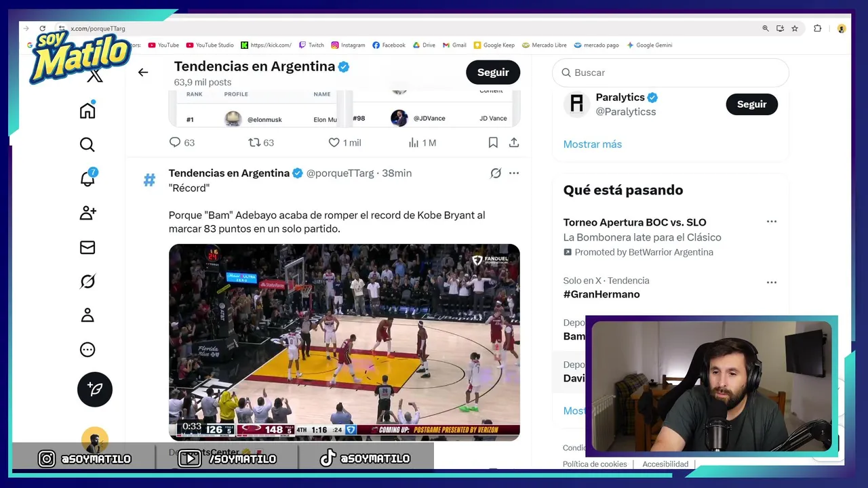
Task: Open @porqueTTarg handle on the post
Action: (x=340, y=174)
